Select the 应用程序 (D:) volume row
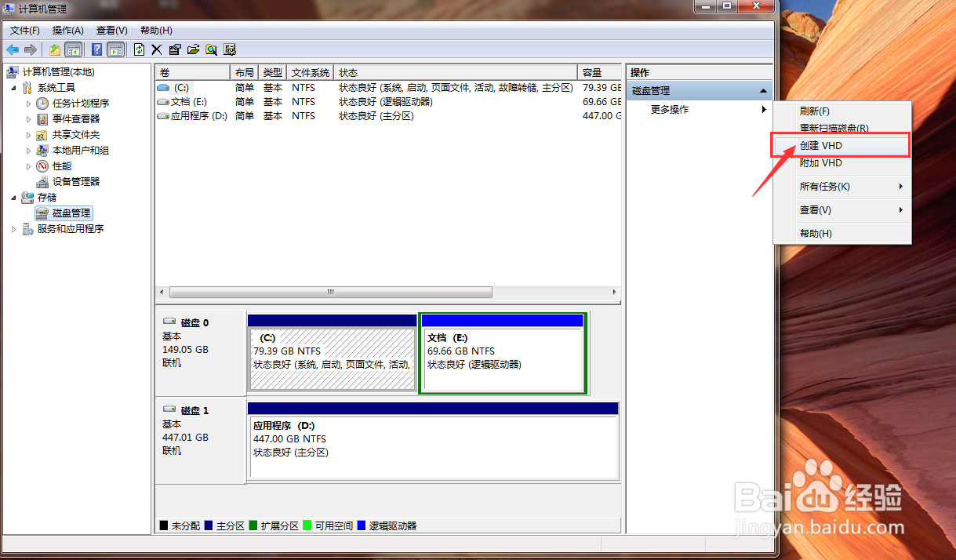Screen dimensions: 956x560 click(388, 116)
